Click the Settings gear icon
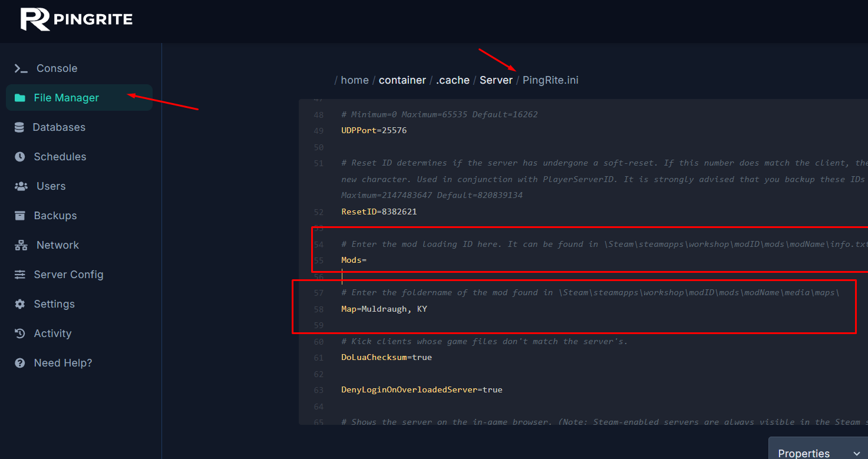868x459 pixels. coord(20,304)
